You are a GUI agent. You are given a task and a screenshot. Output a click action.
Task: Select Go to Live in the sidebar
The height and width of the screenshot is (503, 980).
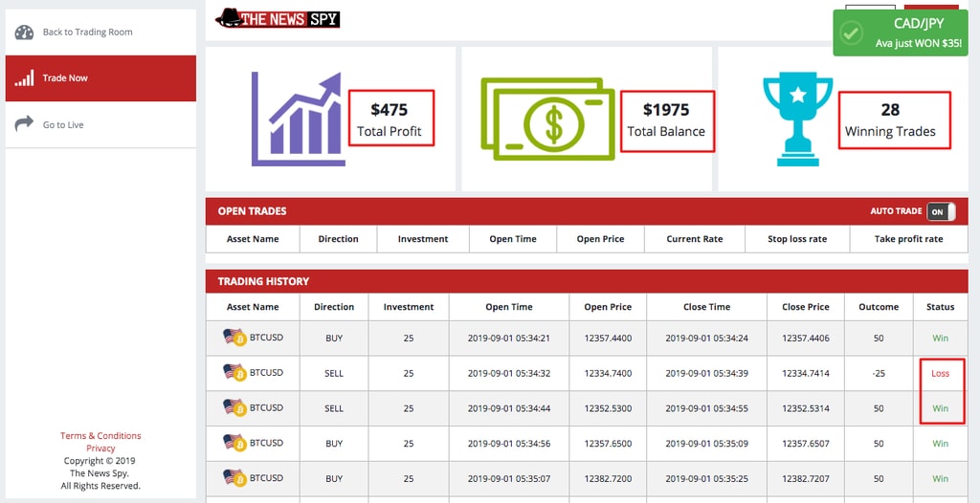click(x=63, y=125)
